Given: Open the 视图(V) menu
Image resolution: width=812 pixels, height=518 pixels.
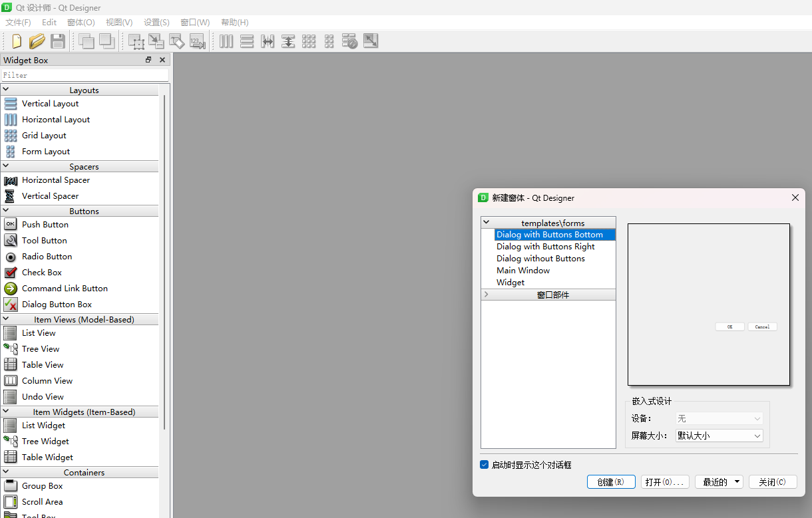Looking at the screenshot, I should [x=119, y=22].
